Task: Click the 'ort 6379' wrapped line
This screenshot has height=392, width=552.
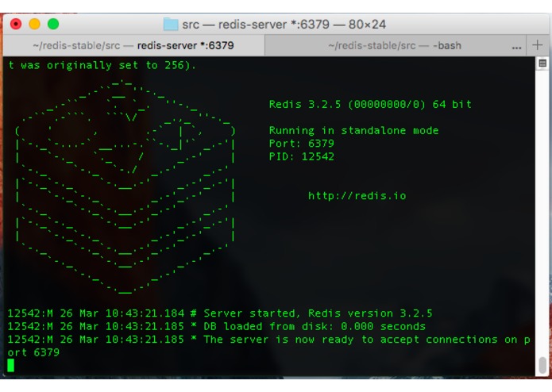Action: 33,352
